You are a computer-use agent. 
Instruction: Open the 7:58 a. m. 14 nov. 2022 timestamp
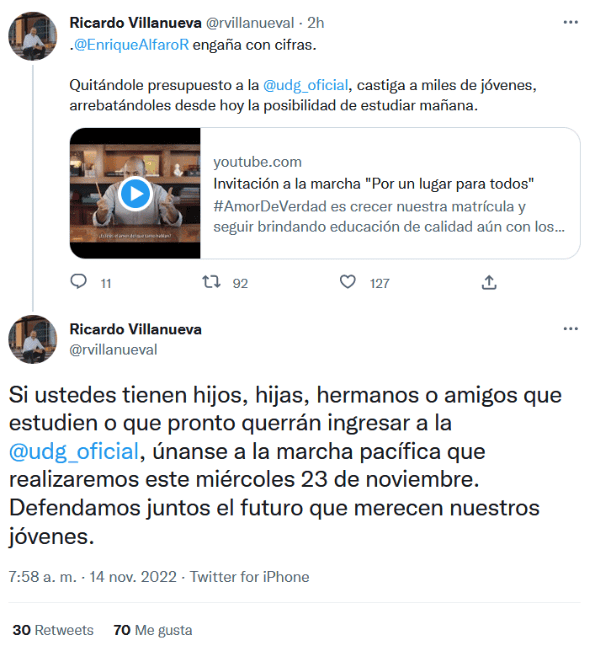click(93, 577)
